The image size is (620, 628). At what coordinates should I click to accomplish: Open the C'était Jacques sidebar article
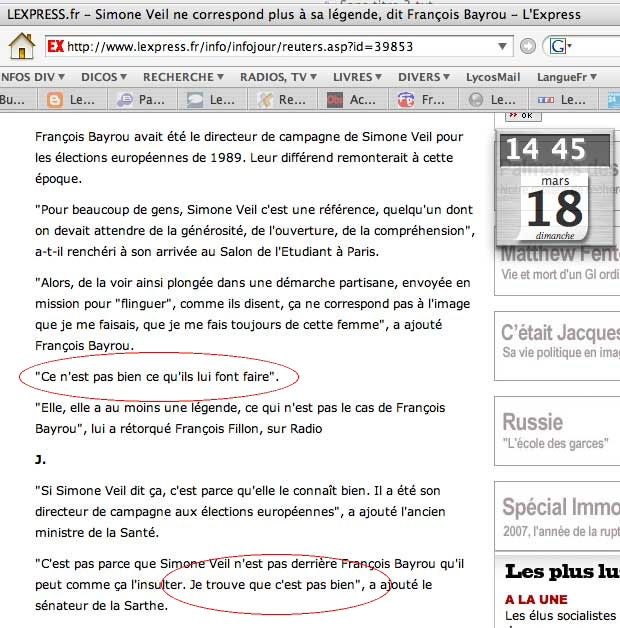[x=560, y=333]
